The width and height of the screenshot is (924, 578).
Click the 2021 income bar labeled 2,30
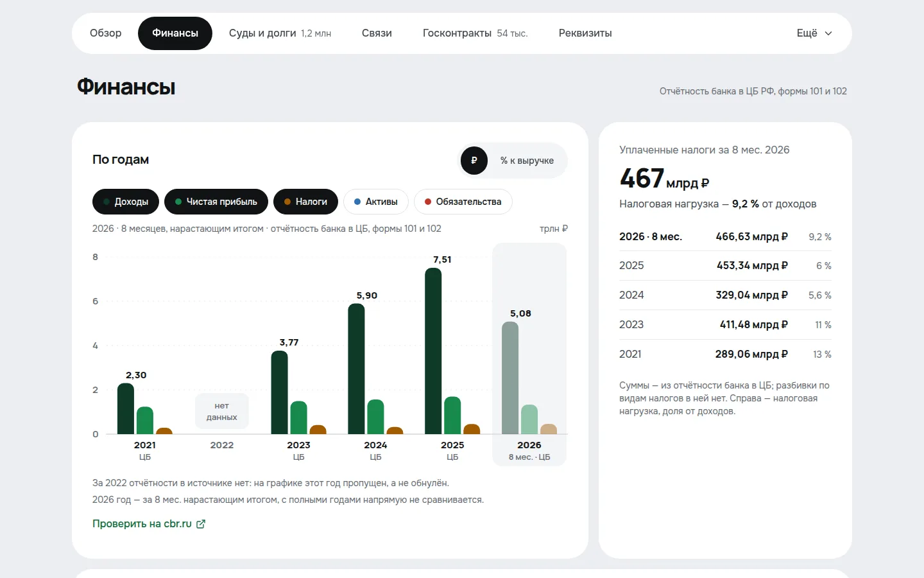point(126,408)
